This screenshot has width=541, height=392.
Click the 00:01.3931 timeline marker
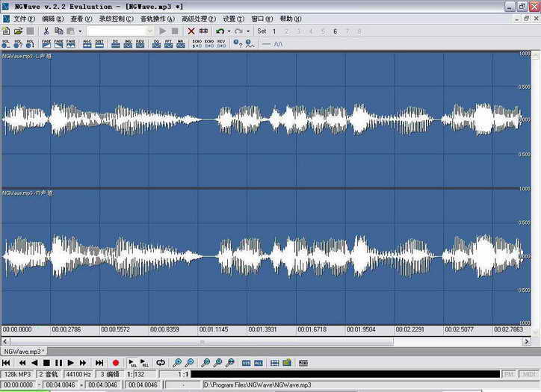coord(262,329)
